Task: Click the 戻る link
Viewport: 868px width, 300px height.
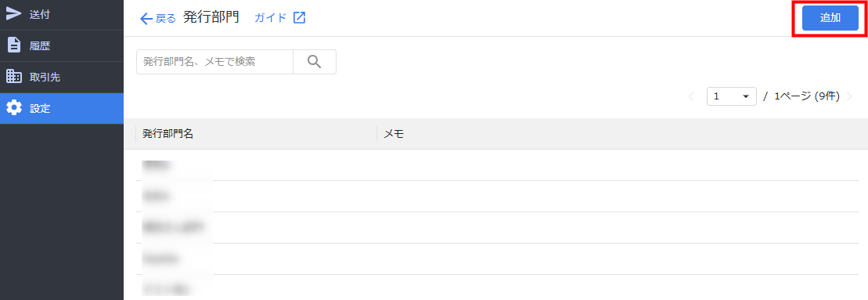Action: (165, 18)
